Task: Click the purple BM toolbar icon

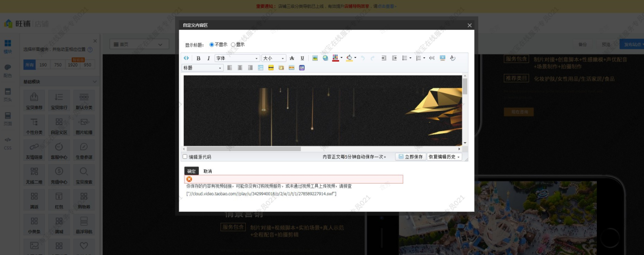Action: [302, 68]
